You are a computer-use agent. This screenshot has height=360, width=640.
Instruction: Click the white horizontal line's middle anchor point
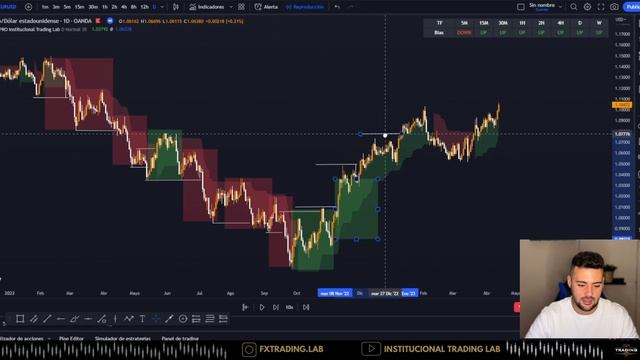pyautogui.click(x=385, y=136)
